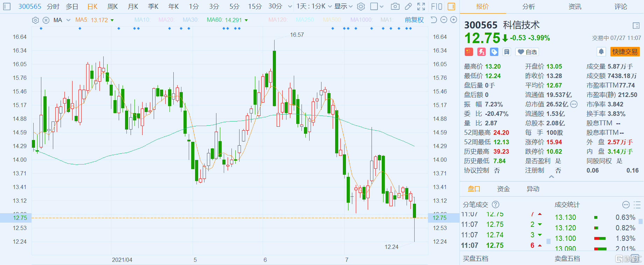Collapse the quote details with up chevron
The width and height of the screenshot is (644, 265).
coord(552,177)
